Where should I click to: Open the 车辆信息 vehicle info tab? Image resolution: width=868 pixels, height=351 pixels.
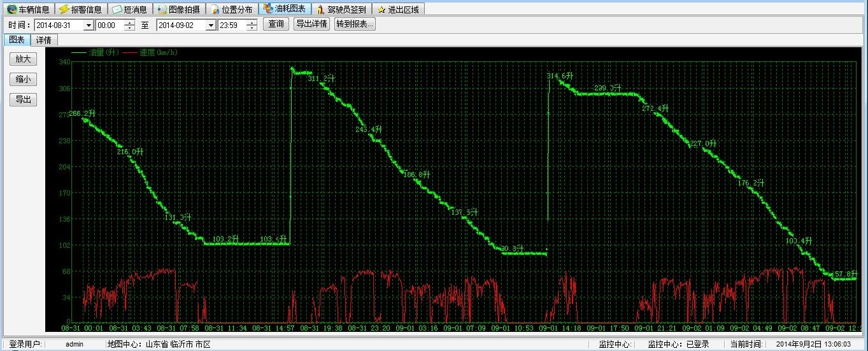click(x=28, y=10)
